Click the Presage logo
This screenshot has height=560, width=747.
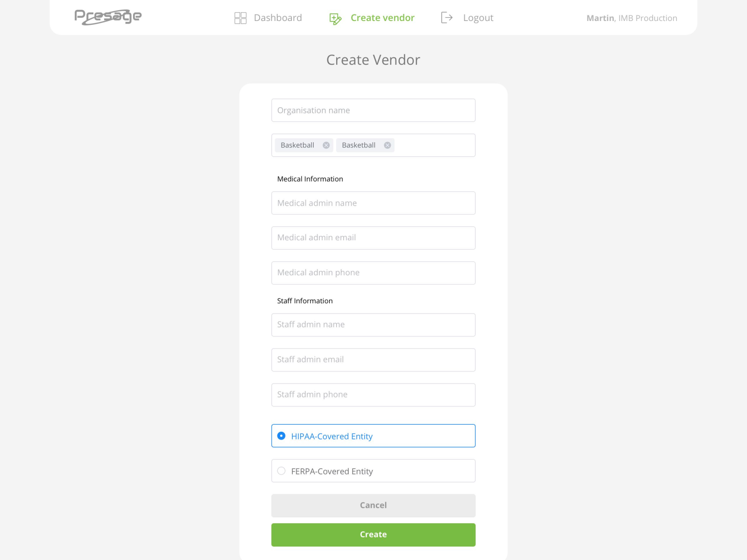(x=108, y=16)
